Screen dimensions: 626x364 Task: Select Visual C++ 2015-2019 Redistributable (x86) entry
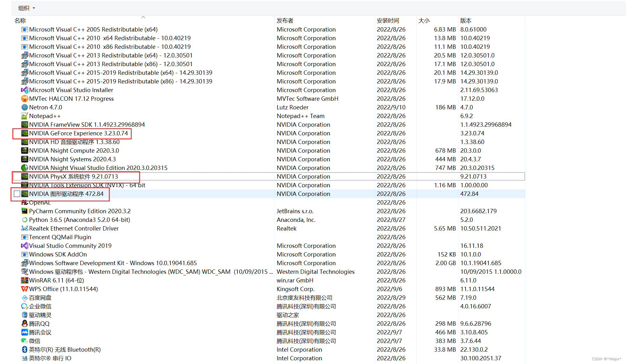click(x=269, y=81)
